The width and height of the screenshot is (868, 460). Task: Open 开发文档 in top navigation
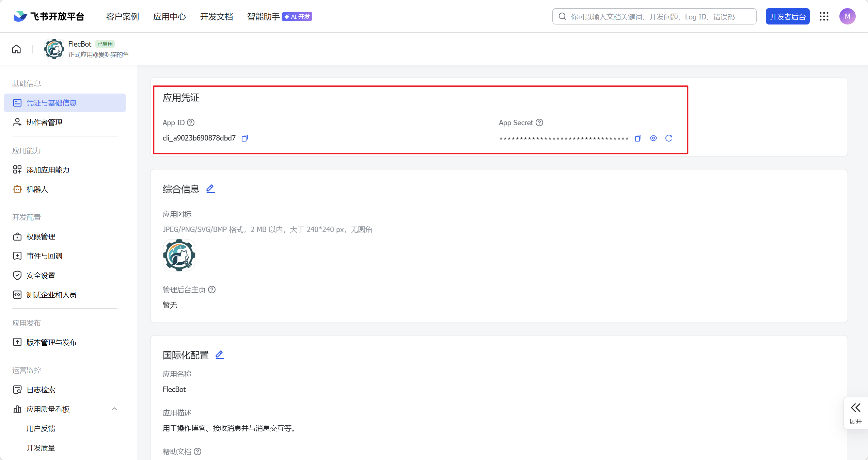point(217,17)
